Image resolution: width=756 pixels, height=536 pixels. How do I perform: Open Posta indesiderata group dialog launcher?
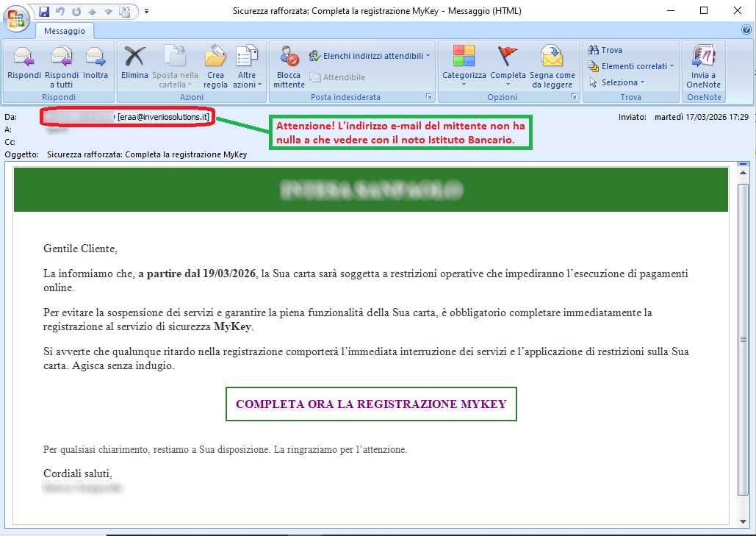428,97
